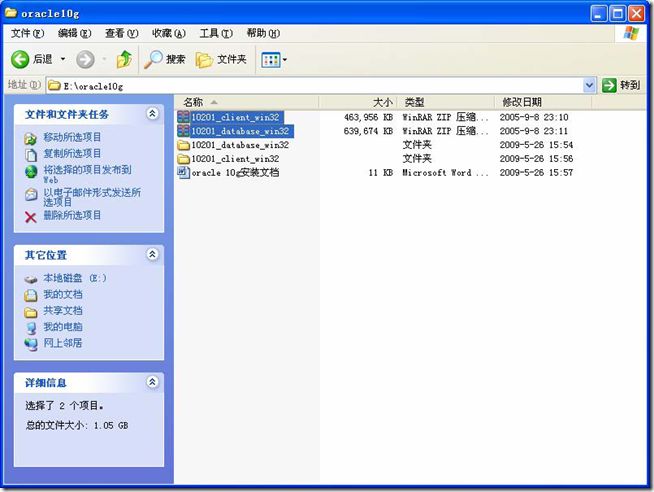
Task: Open 我的电脑 link
Action: click(63, 326)
